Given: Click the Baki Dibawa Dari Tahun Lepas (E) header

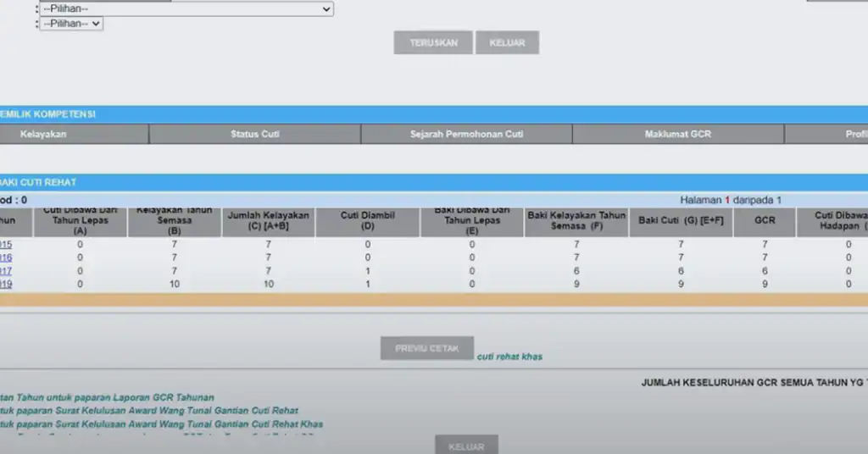Looking at the screenshot, I should tap(472, 220).
